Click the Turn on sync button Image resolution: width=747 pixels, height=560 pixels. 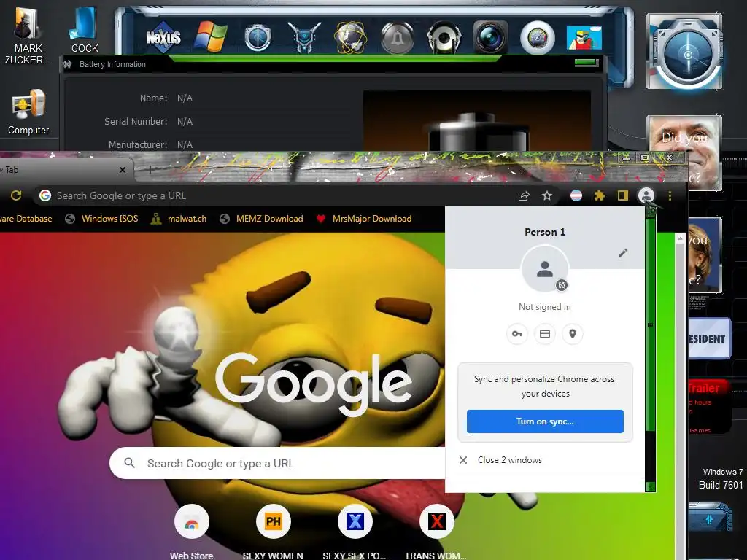(545, 421)
